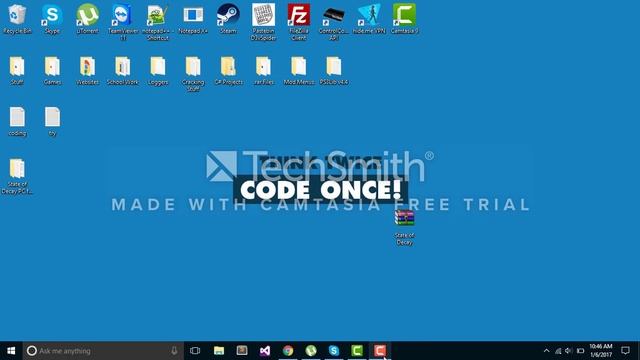Open the network status tray icon

point(558,351)
